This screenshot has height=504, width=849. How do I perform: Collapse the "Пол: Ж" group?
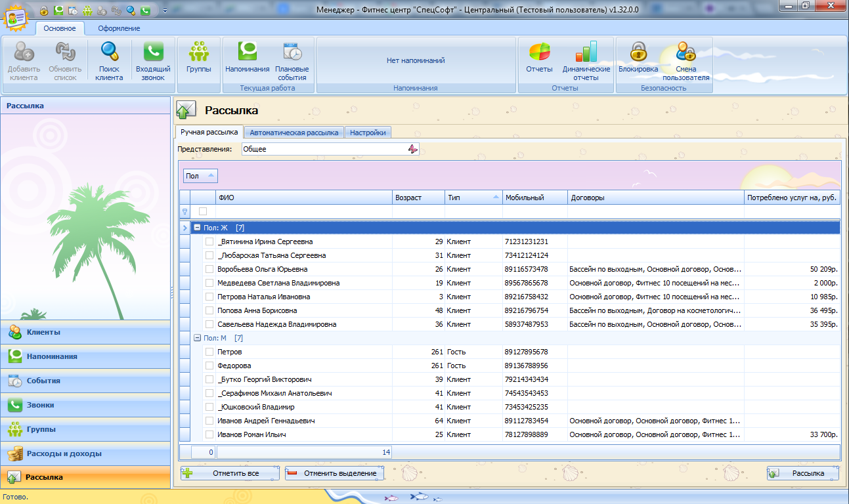coord(196,228)
